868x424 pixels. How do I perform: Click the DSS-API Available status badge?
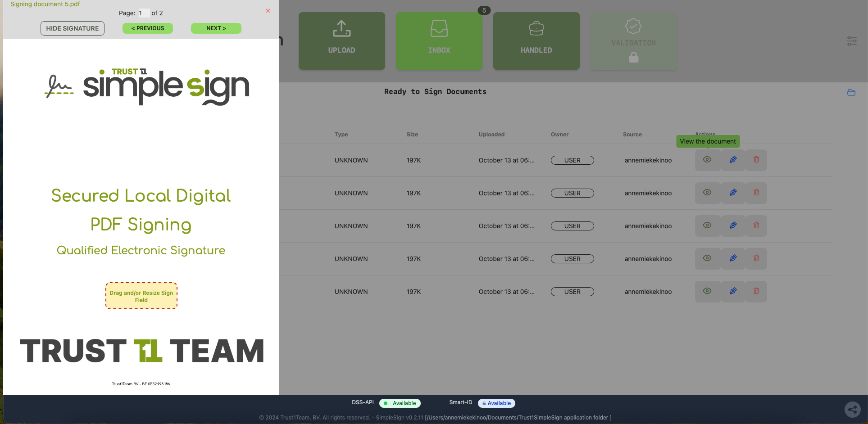[400, 403]
